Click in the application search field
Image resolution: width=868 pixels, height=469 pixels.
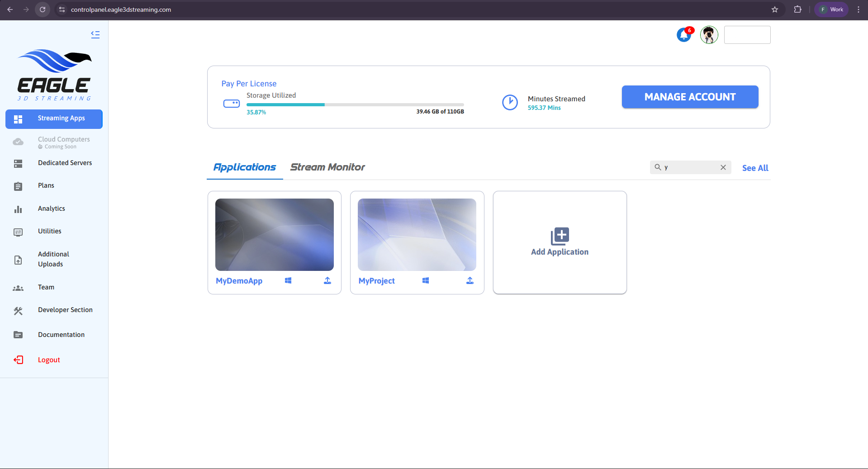tap(690, 167)
